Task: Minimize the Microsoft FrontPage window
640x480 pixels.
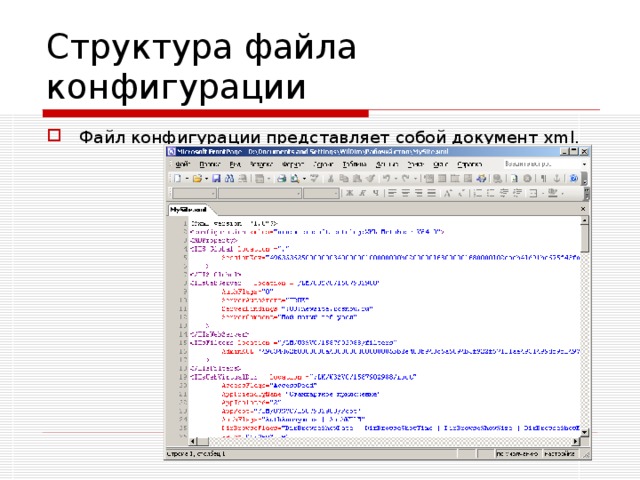Action: click(564, 151)
